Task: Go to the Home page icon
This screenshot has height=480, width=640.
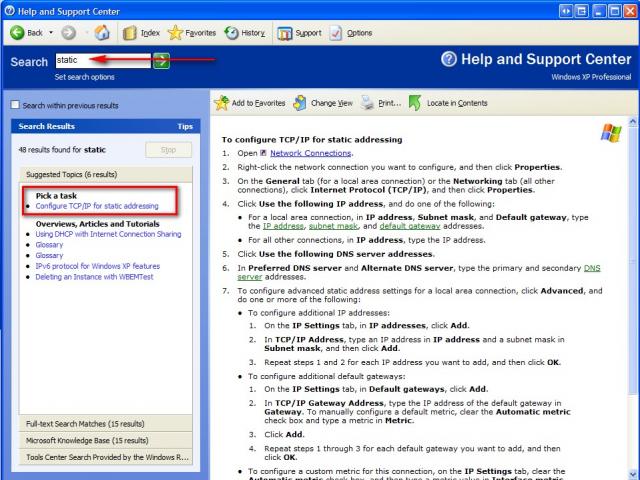Action: pyautogui.click(x=102, y=33)
